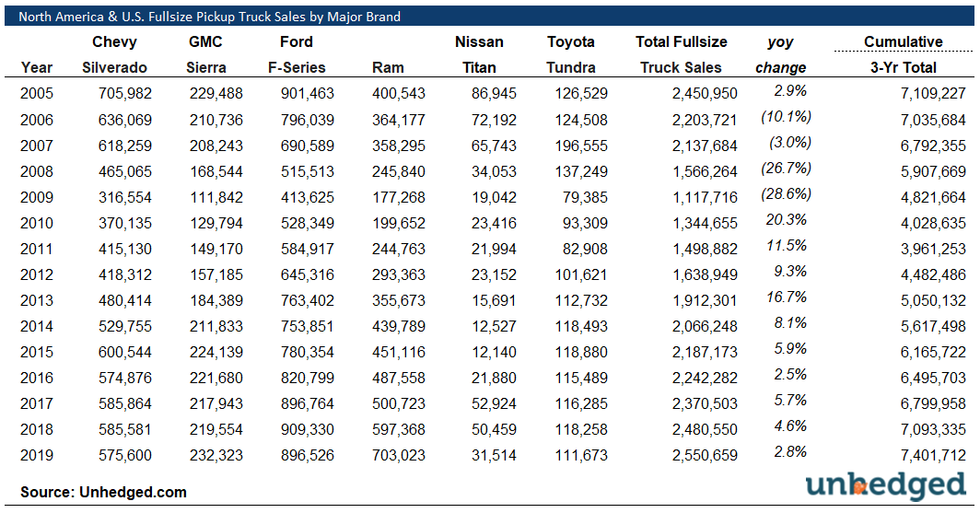Click Ram value 703,023

pos(399,456)
